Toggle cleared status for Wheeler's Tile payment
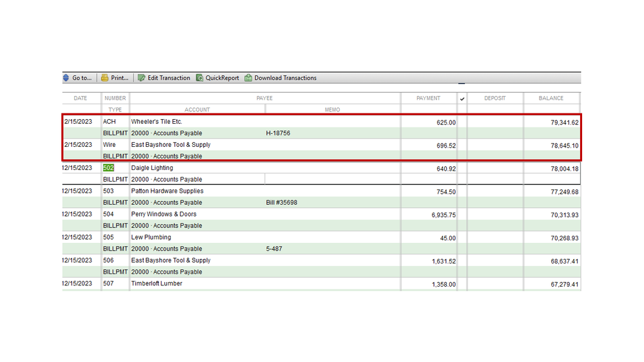Screen dimensions: 644x362 click(x=462, y=122)
